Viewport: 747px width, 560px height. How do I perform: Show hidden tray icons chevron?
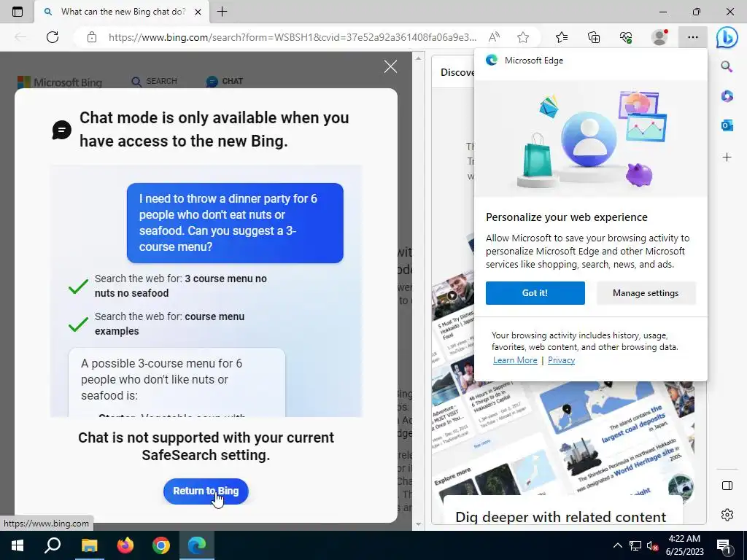point(617,545)
